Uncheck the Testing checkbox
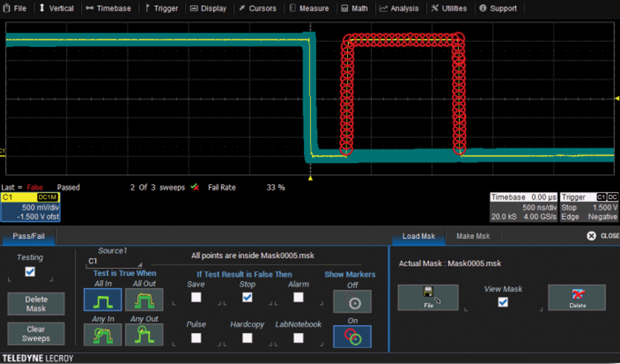The width and height of the screenshot is (620, 364). click(30, 272)
